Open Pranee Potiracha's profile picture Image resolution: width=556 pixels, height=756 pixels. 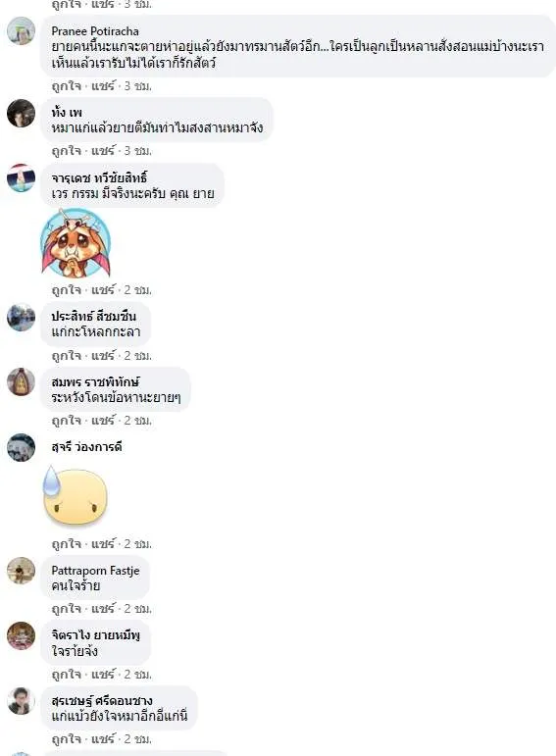pos(21,30)
